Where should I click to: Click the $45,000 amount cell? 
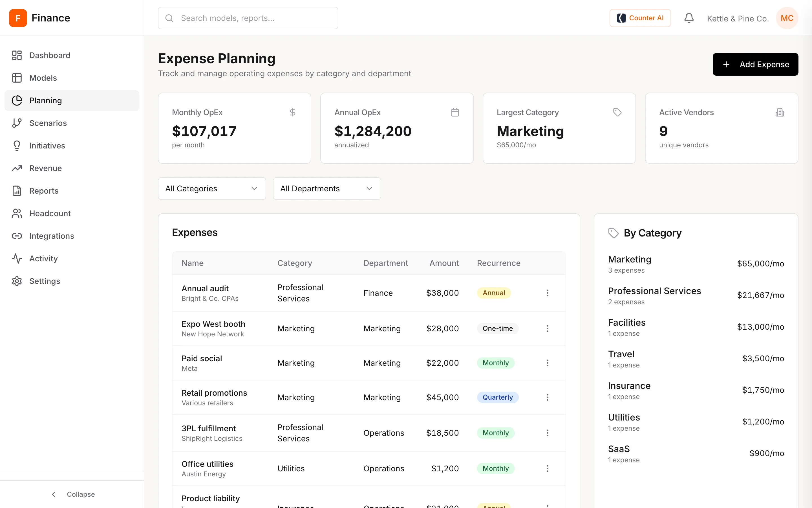(x=442, y=397)
